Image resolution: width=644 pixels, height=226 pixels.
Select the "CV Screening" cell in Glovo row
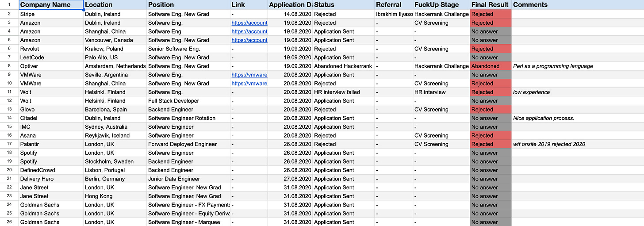441,110
